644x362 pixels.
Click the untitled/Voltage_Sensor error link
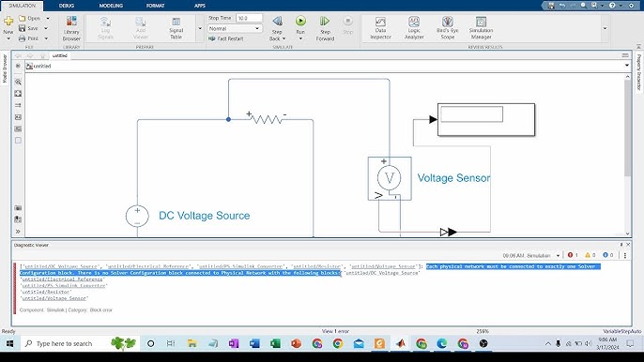(54, 298)
